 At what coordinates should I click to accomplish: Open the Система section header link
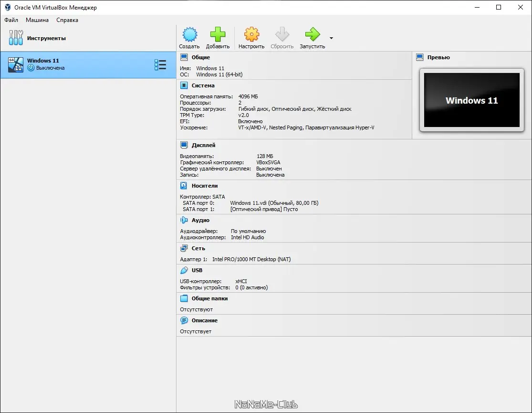tap(203, 85)
